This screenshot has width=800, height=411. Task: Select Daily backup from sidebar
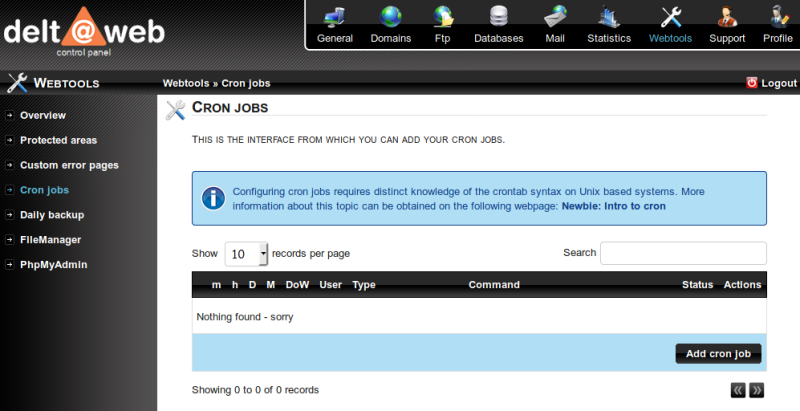(52, 215)
